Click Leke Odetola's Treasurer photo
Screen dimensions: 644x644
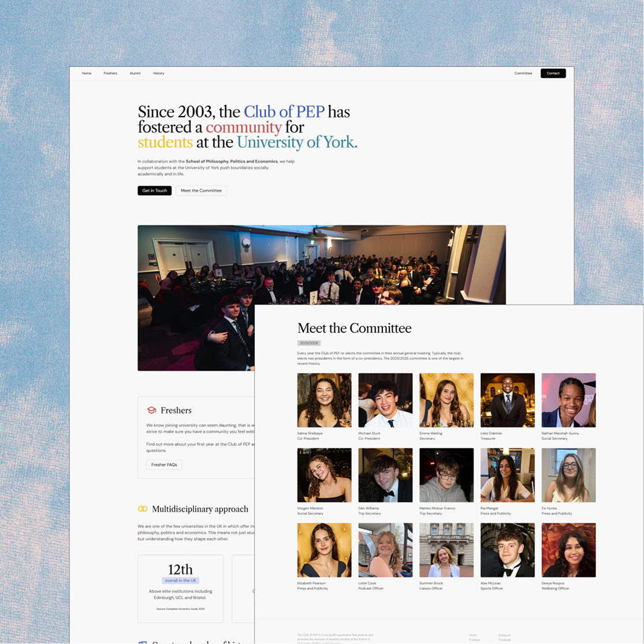[x=507, y=400]
